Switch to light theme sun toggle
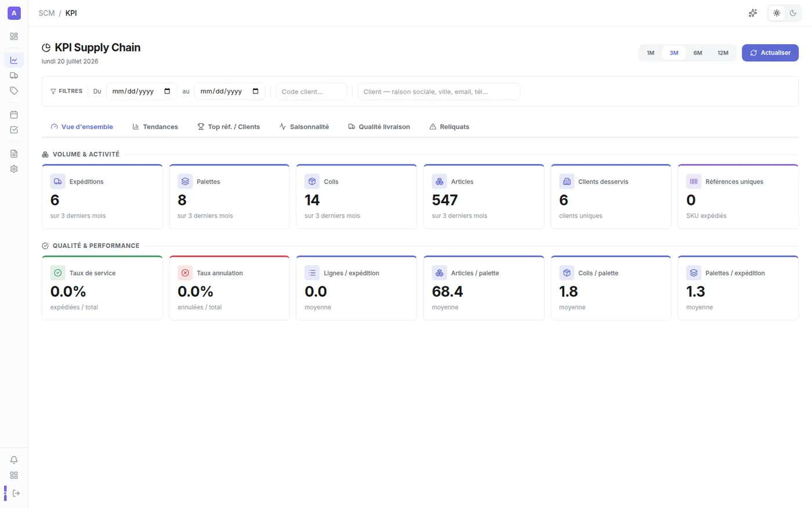Image resolution: width=812 pixels, height=508 pixels. point(777,13)
